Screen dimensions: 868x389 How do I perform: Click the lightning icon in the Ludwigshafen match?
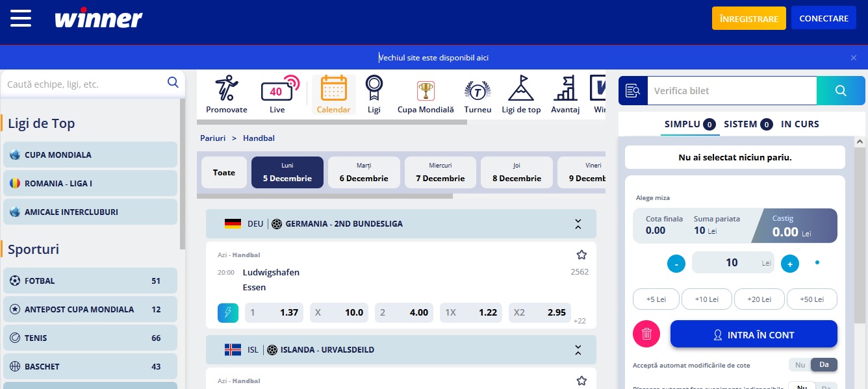pyautogui.click(x=228, y=312)
